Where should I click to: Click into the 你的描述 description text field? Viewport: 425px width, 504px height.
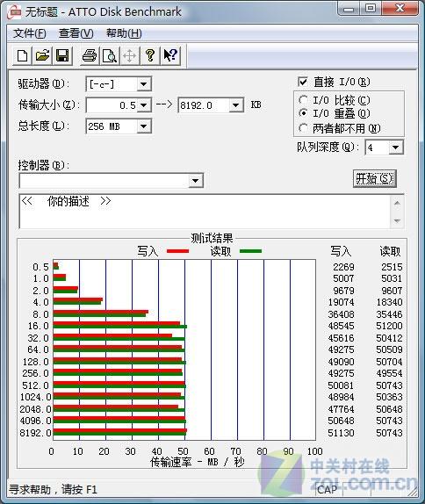(x=205, y=212)
